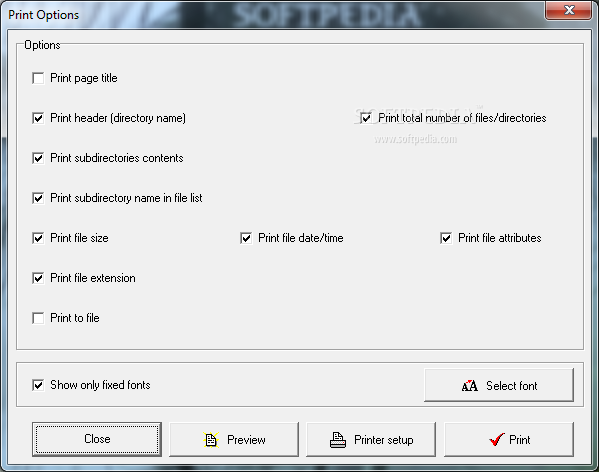The height and width of the screenshot is (472, 599).
Task: Uncheck Print header (directory name)
Action: click(x=38, y=118)
